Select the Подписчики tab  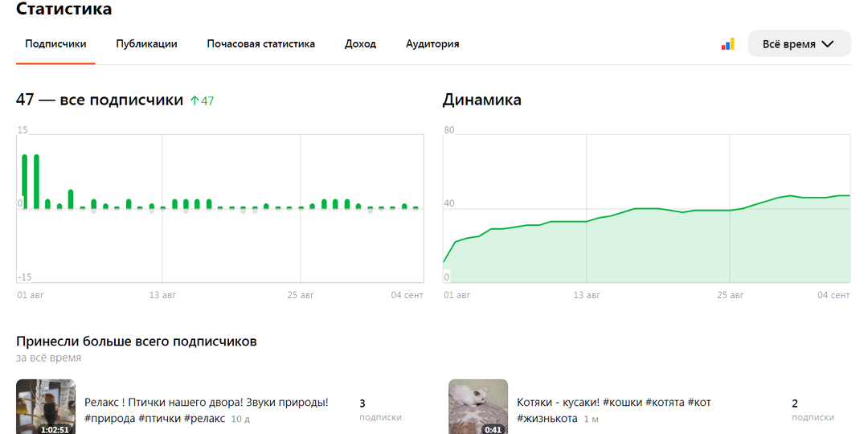click(55, 43)
